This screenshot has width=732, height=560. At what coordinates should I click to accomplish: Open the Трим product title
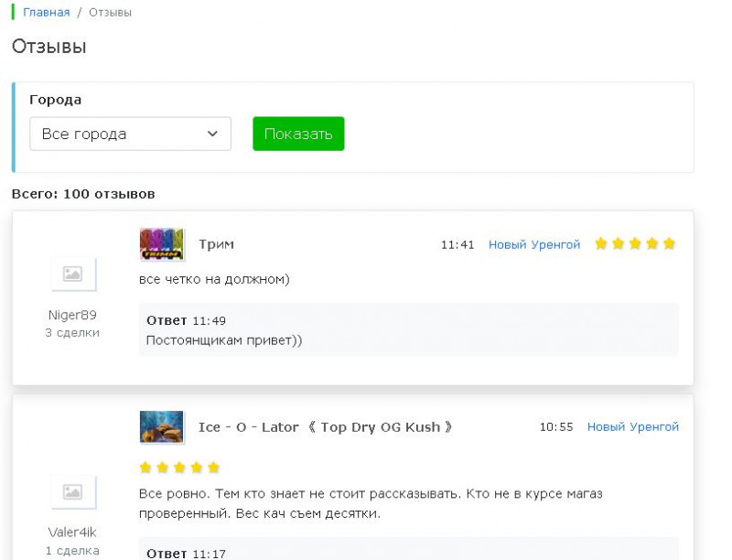tap(216, 244)
